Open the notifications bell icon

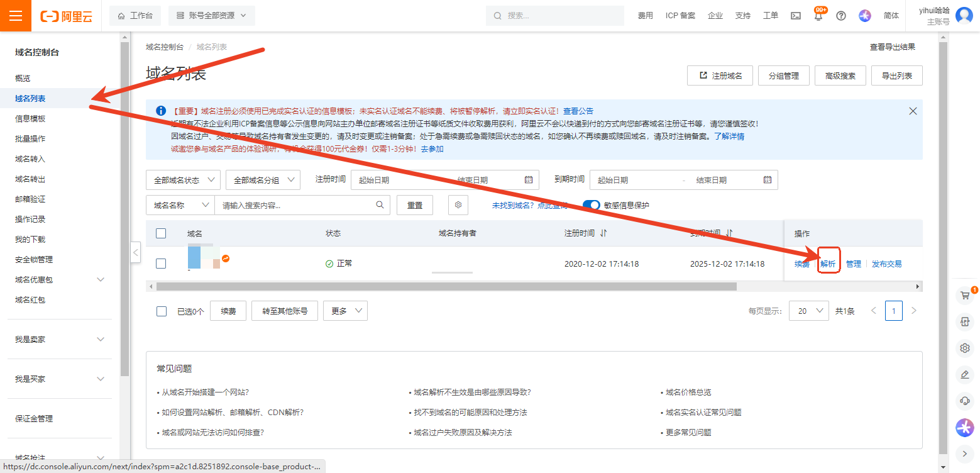pos(818,16)
